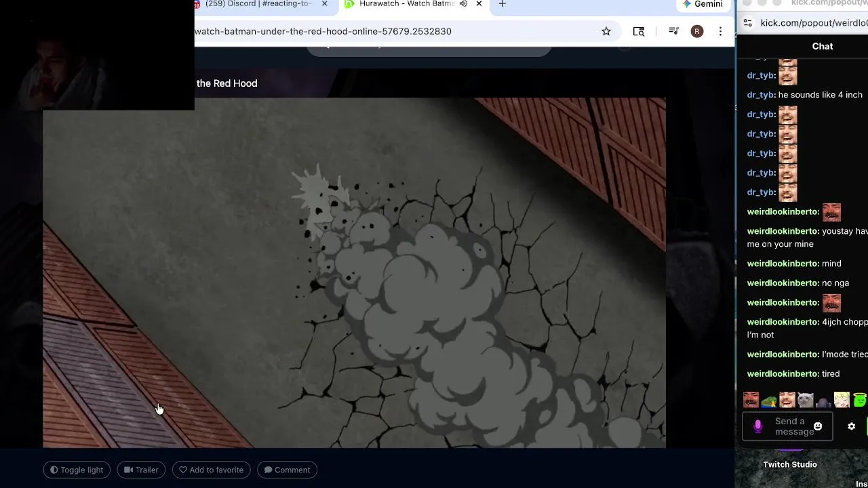Insert the laughing man emote in emote row
This screenshot has height=488, width=868.
(x=787, y=400)
